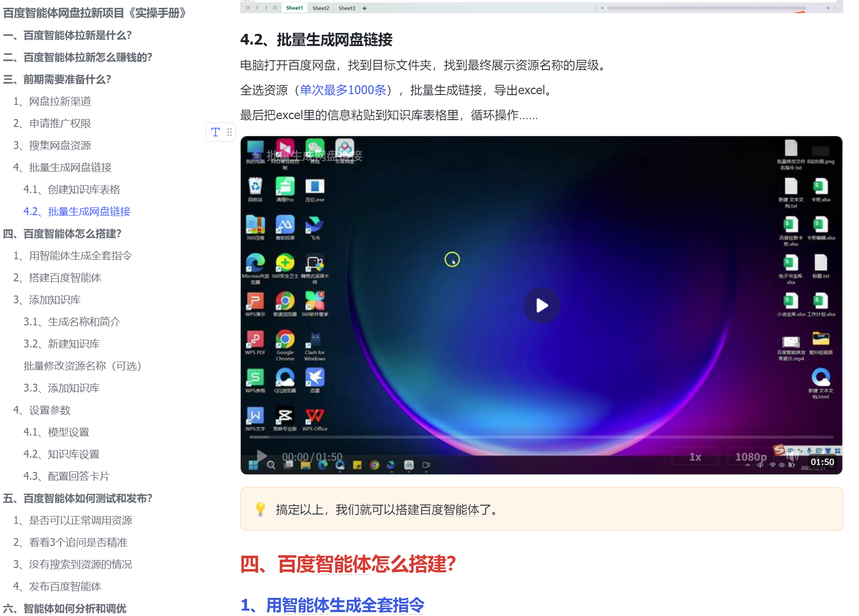Add a new sheet with the plus button

pos(364,7)
